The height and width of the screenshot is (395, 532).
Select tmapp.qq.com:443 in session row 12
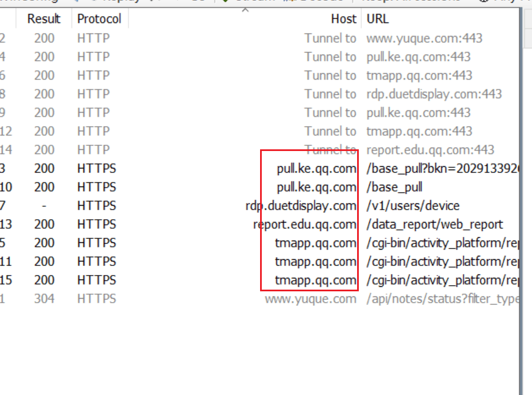point(419,131)
